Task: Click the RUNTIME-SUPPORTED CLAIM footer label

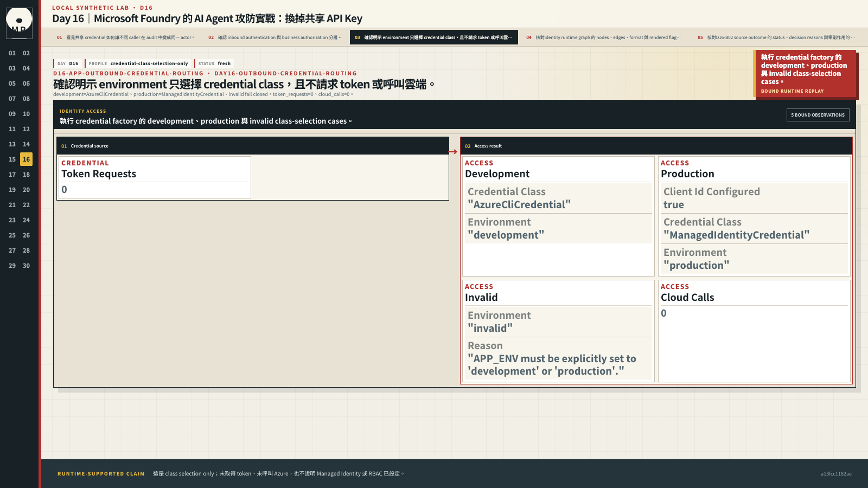Action: click(x=101, y=474)
